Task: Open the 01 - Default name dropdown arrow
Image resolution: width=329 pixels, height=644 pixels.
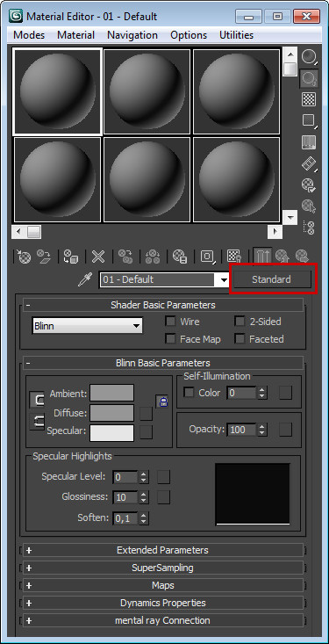Action: click(224, 280)
